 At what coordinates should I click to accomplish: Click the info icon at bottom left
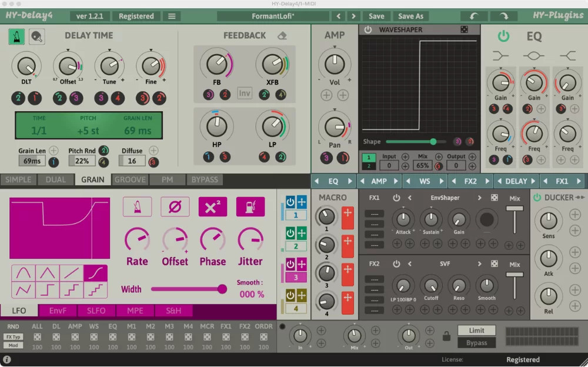6,359
